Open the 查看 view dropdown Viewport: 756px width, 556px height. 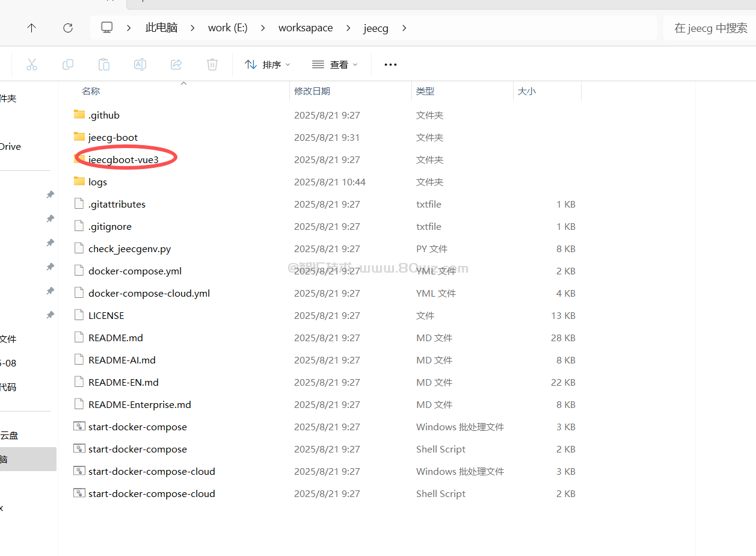point(335,64)
